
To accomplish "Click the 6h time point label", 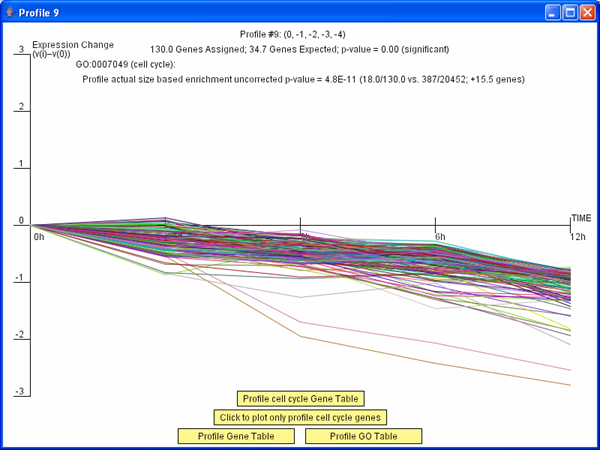I will [438, 237].
